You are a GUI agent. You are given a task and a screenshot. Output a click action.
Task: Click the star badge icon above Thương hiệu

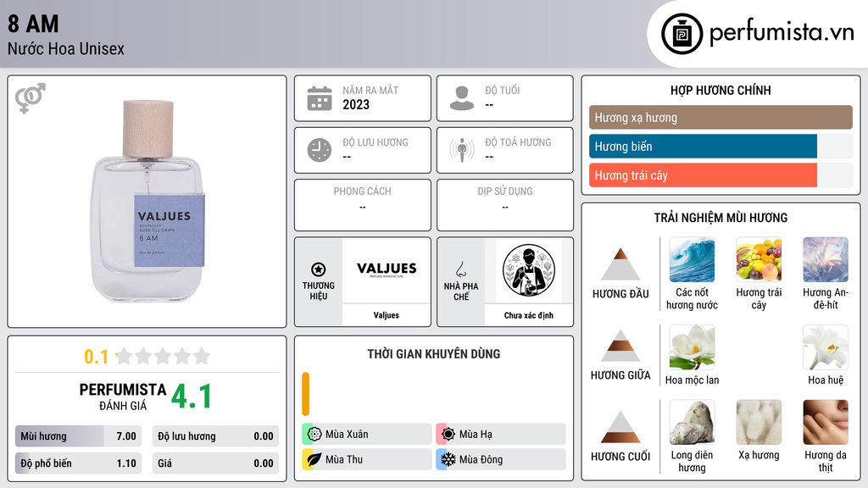click(x=319, y=269)
